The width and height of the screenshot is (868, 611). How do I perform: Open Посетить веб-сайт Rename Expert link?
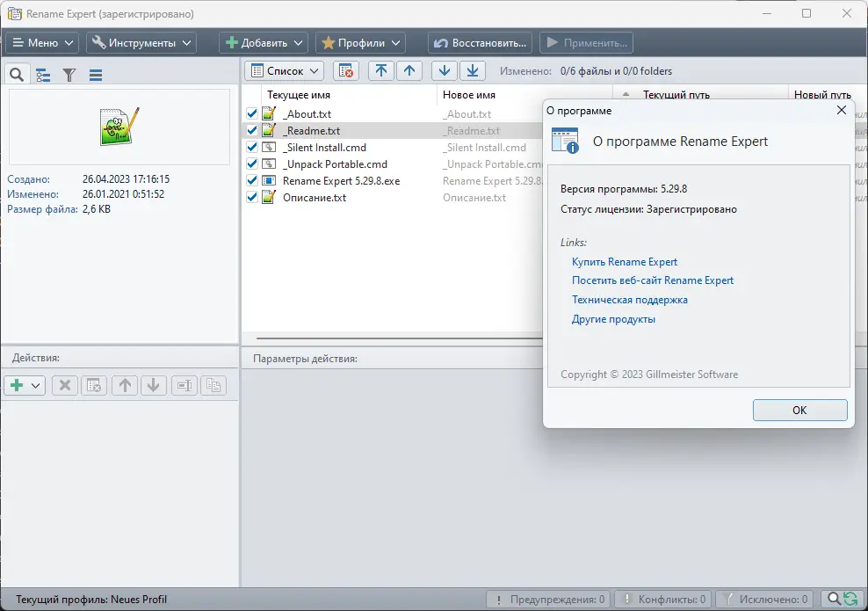click(653, 280)
